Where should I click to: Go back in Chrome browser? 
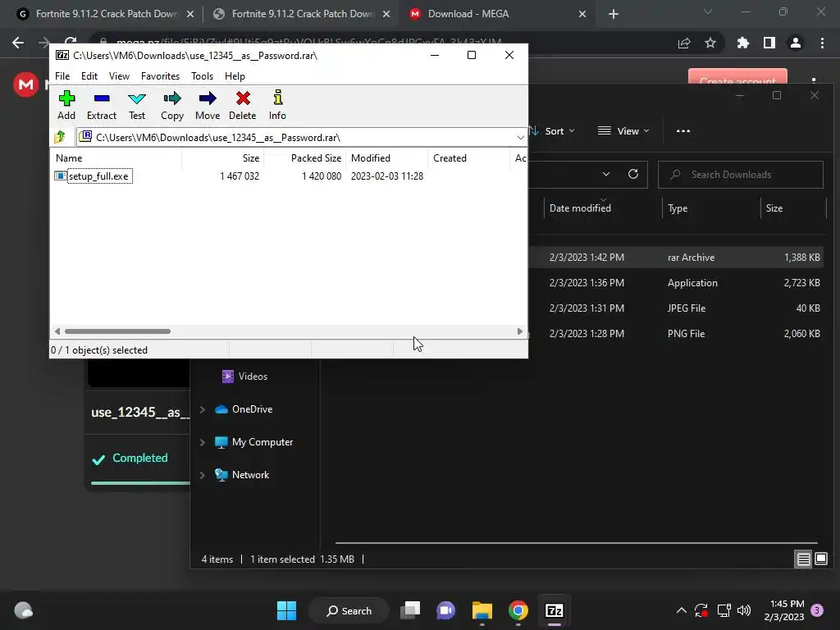[x=18, y=43]
